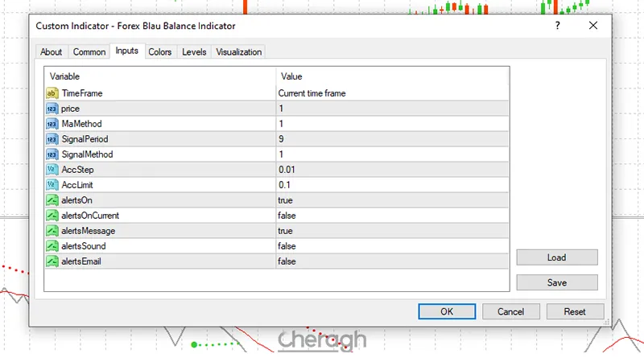Switch to the Colors tab
The image size is (644, 362).
point(160,52)
